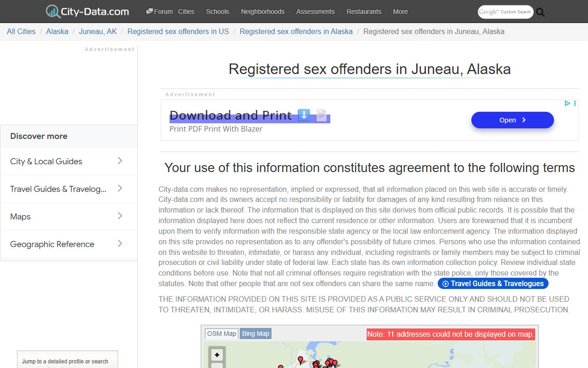Click the 'Registered sex offenders in Juneau, Alaska' heading
Screen dimensions: 588x368
pyautogui.click(x=370, y=69)
